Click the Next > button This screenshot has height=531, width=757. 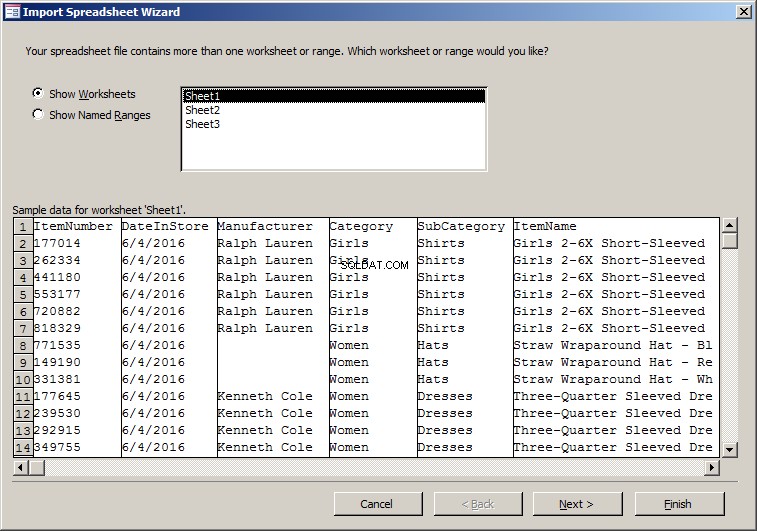click(x=577, y=504)
